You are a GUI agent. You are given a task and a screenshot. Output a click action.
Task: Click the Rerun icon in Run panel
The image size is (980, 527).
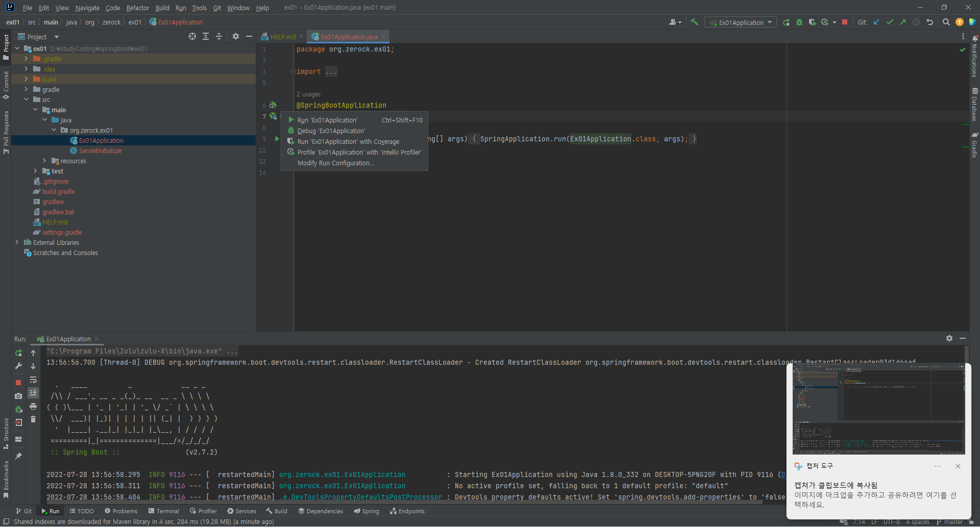18,353
